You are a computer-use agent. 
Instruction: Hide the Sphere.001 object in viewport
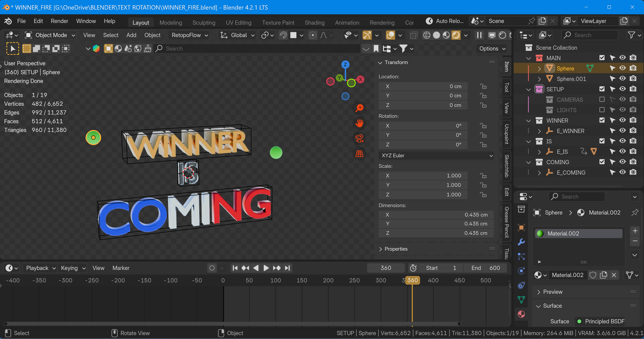click(622, 79)
